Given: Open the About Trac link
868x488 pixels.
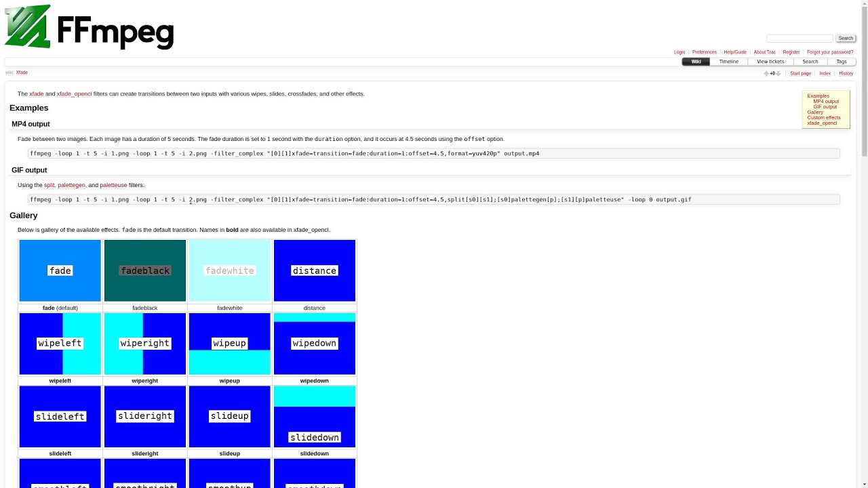Looking at the screenshot, I should [764, 52].
